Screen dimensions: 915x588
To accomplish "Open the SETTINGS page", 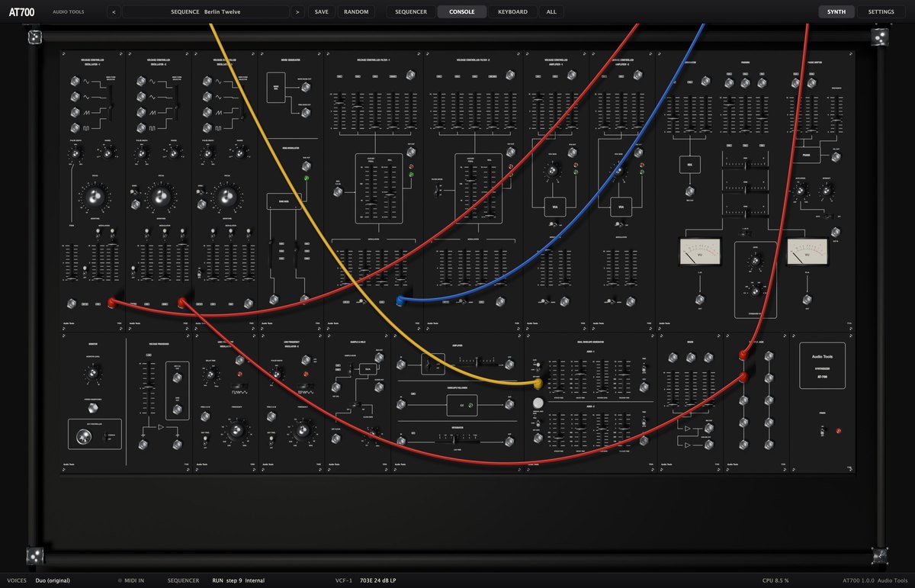I will click(x=881, y=11).
